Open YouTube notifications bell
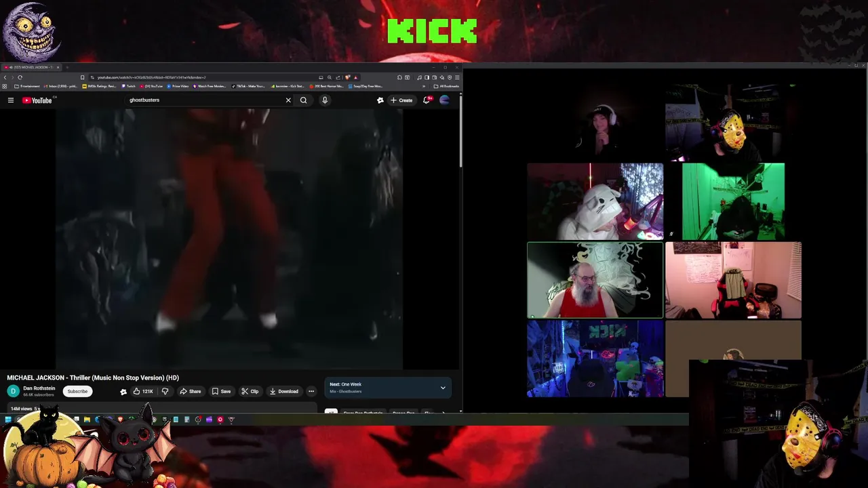Screen dimensions: 868x488 (x=427, y=100)
